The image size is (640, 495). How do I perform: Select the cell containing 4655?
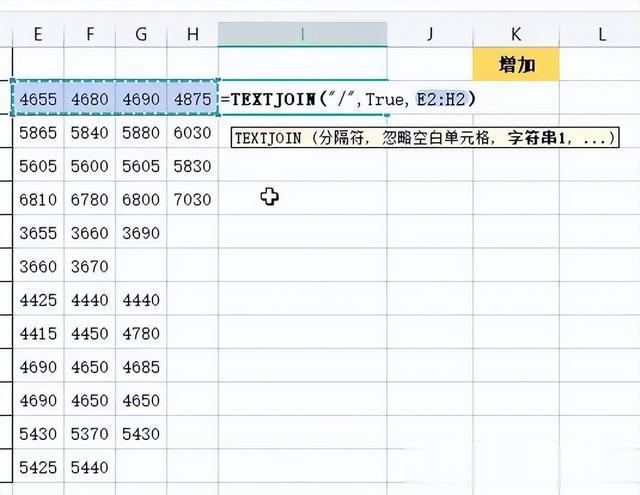click(x=38, y=99)
